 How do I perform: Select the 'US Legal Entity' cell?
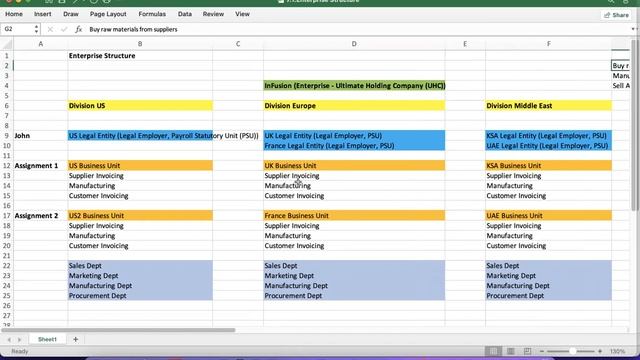click(140, 136)
